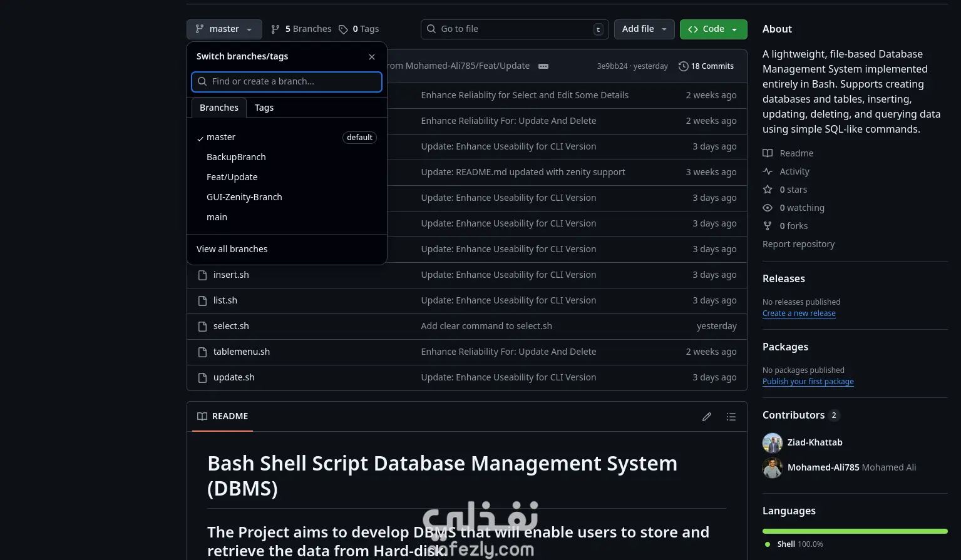Switch to the Branches tab
This screenshot has width=961, height=560.
click(219, 108)
